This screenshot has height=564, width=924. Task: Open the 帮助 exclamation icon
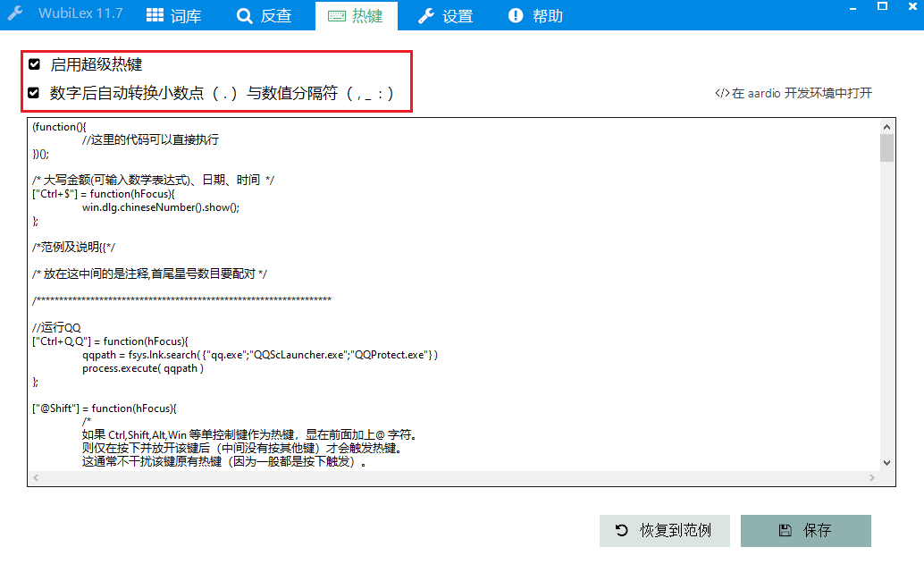(516, 15)
